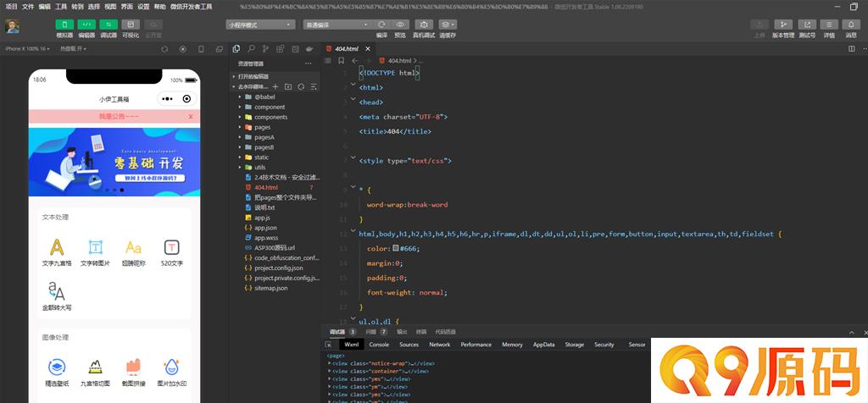This screenshot has height=403, width=868.
Task: Open the 工具 menu
Action: click(x=61, y=7)
